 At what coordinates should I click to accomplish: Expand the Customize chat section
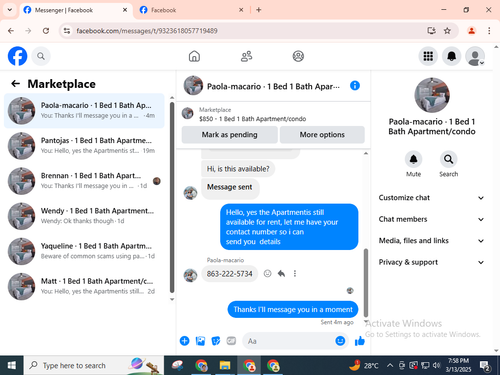pyautogui.click(x=431, y=198)
